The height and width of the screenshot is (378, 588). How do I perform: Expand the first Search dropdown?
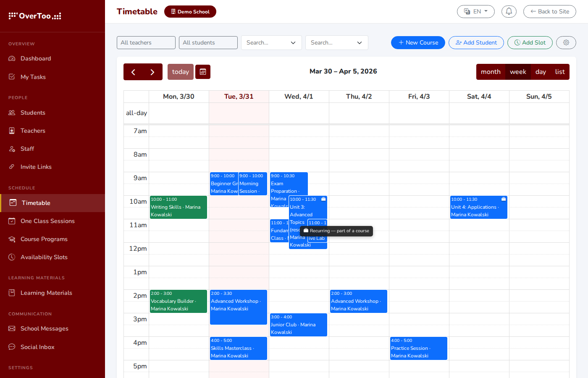pos(271,42)
